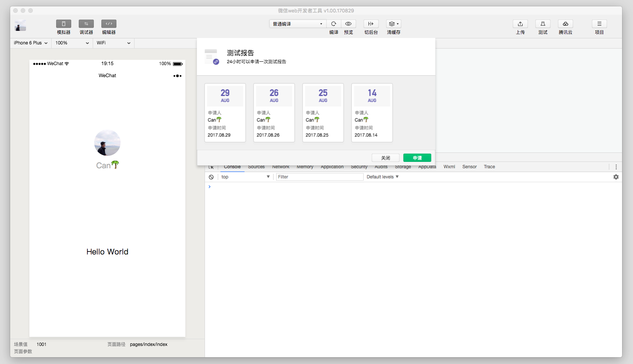This screenshot has width=633, height=364.
Task: Toggle the editor panel button
Action: click(x=109, y=24)
